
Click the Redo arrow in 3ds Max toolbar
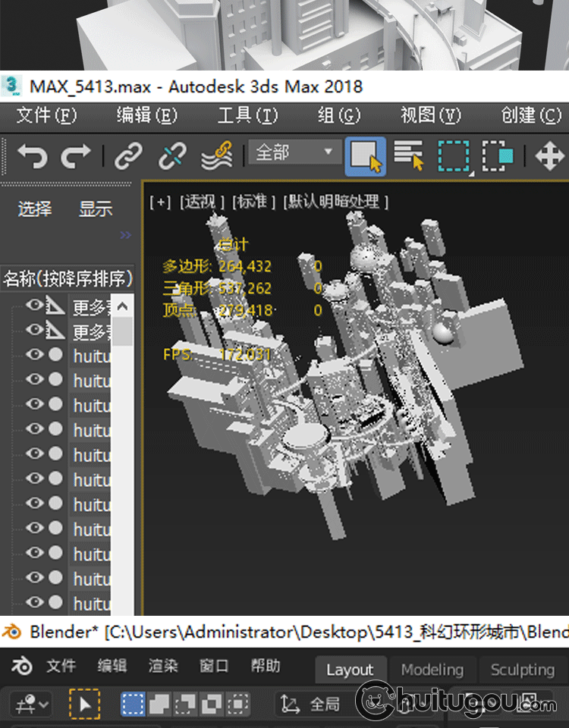click(x=75, y=156)
